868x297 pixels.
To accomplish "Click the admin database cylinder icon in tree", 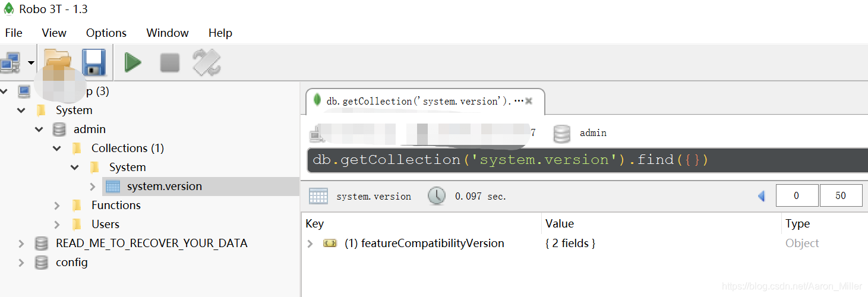I will [x=59, y=129].
